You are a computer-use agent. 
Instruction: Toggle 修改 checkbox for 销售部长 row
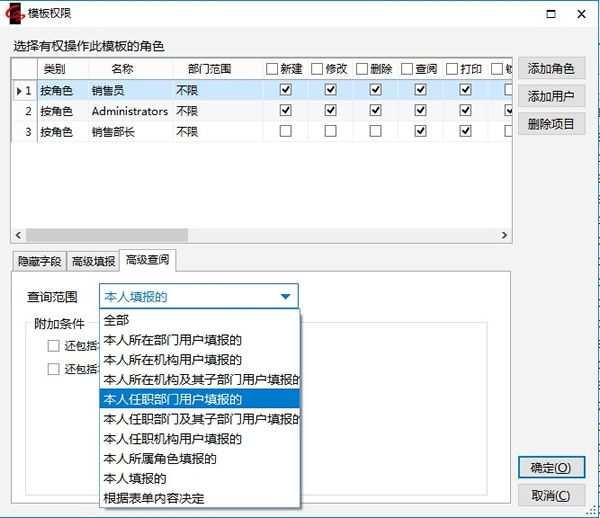pyautogui.click(x=331, y=131)
